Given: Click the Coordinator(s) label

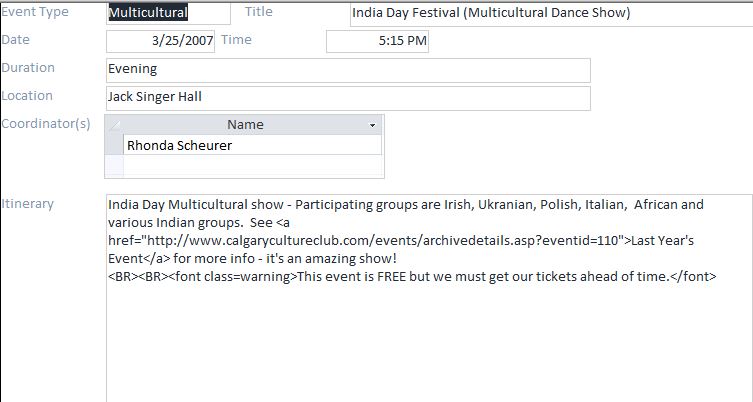Looking at the screenshot, I should click(x=46, y=124).
